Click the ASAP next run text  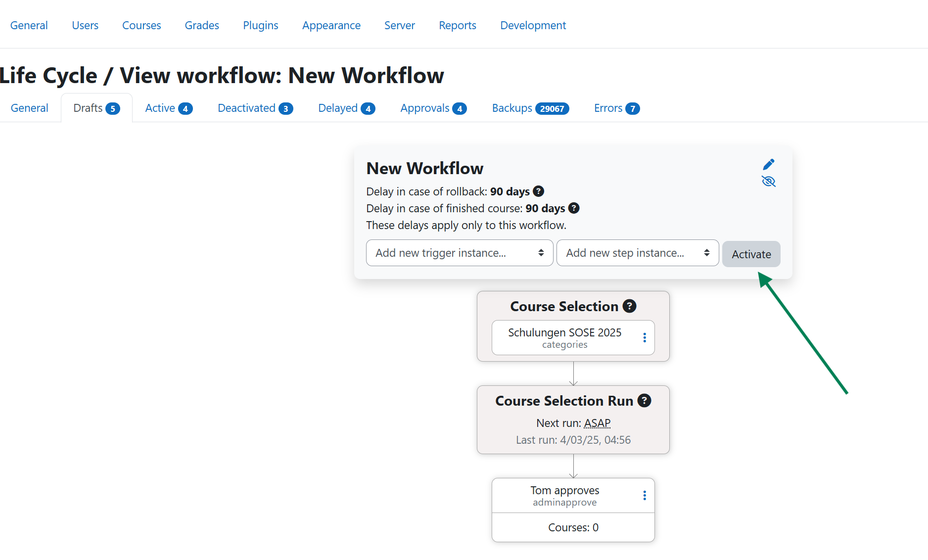coord(597,423)
